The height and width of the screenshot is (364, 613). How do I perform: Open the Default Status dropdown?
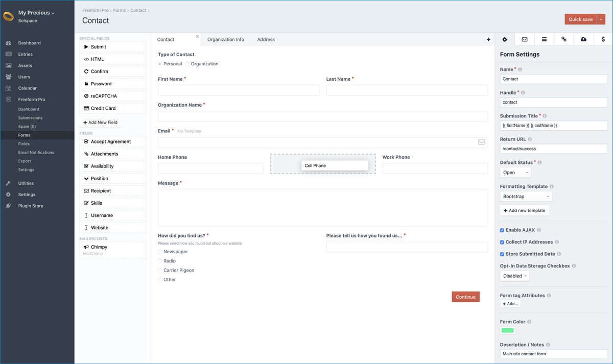tap(516, 173)
